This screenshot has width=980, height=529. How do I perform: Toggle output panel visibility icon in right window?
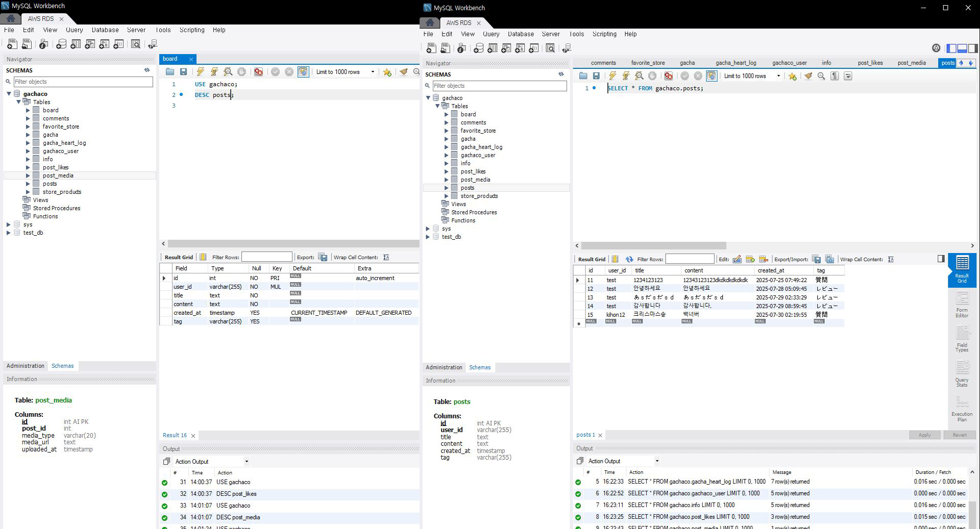(962, 48)
